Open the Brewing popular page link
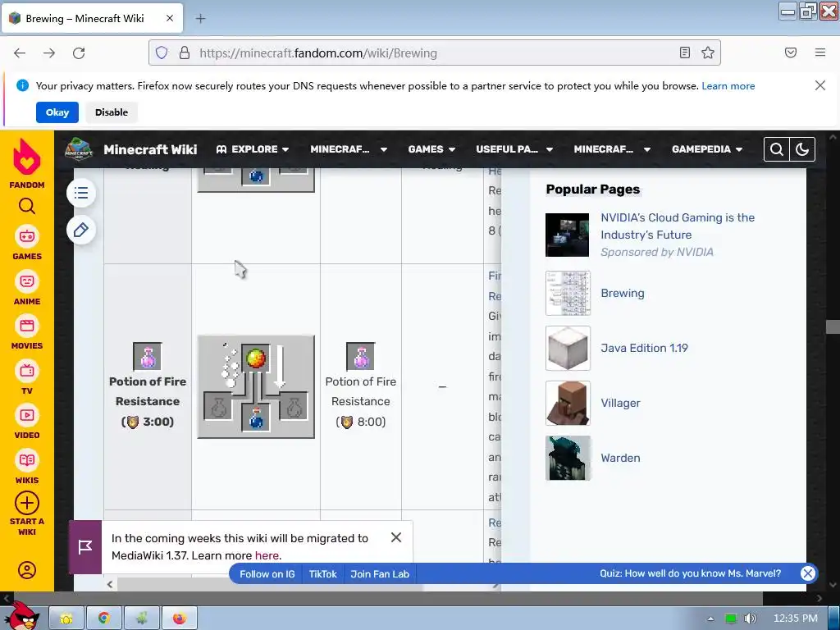Screen dimensions: 840x630 pos(623,293)
